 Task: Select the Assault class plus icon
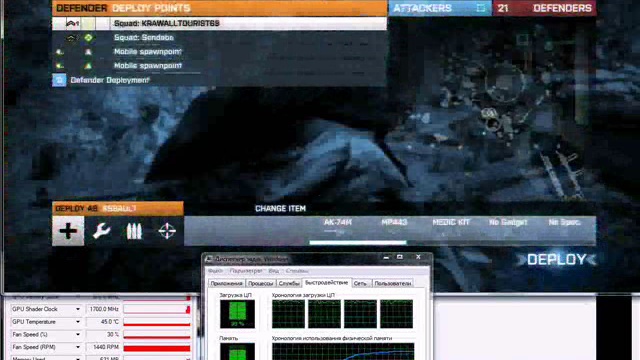68,231
